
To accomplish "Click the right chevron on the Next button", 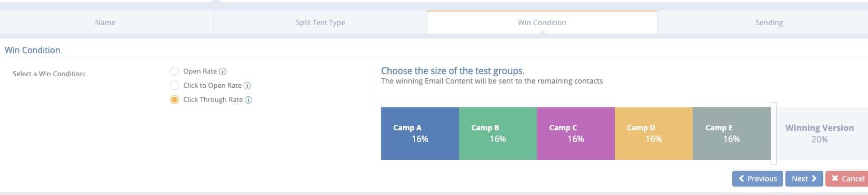I will tap(814, 179).
